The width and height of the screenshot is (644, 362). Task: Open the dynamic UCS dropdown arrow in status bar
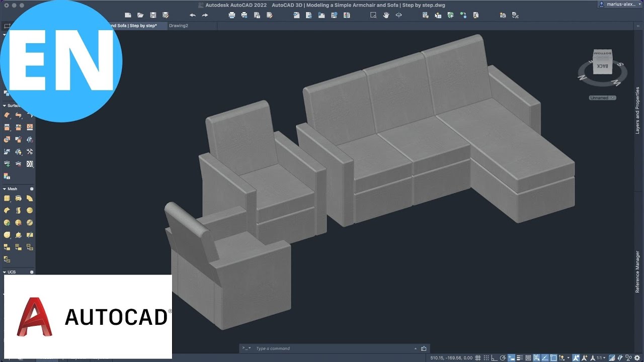point(568,357)
